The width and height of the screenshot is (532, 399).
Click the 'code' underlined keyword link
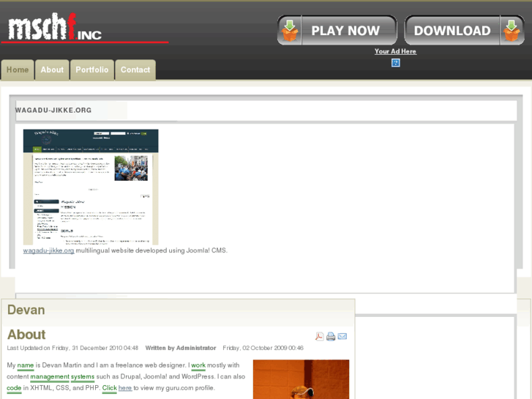tap(14, 388)
